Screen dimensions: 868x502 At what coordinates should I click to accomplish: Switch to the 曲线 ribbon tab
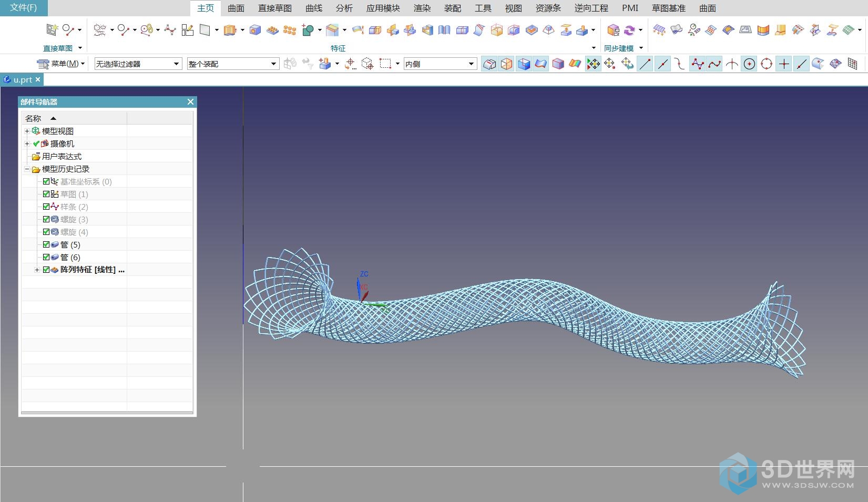point(314,8)
